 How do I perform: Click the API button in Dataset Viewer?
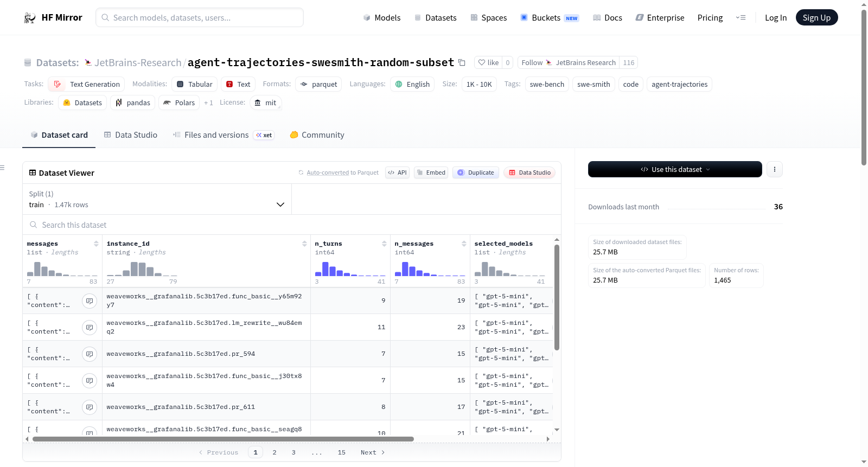(397, 172)
